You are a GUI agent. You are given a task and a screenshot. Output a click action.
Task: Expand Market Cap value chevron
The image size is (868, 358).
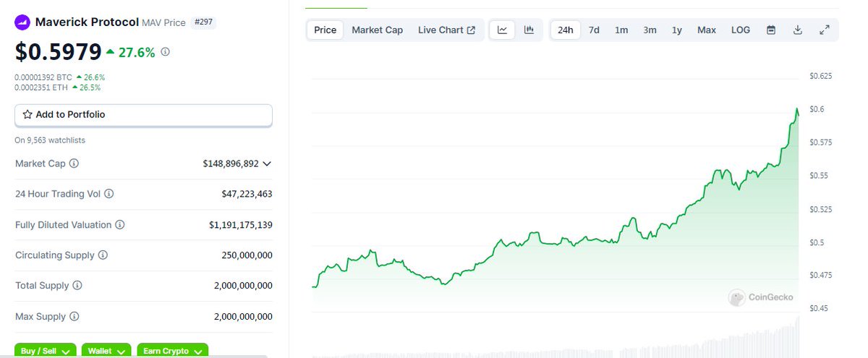[x=267, y=163]
